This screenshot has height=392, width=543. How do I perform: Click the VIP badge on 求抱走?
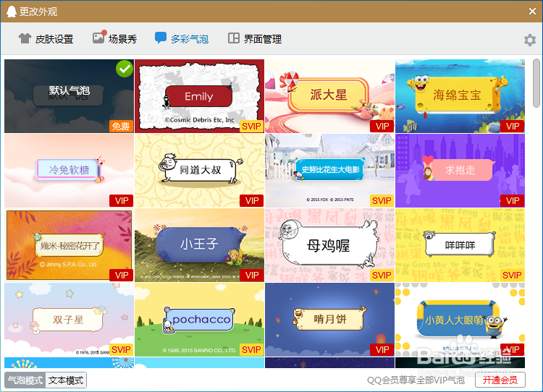pos(512,200)
